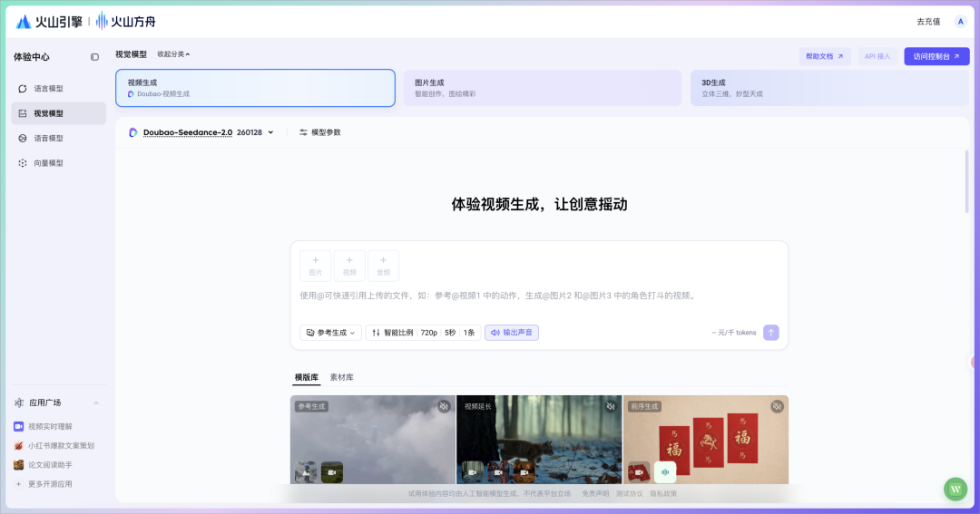Click the user avatar A icon
This screenshot has width=980, height=514.
point(960,22)
